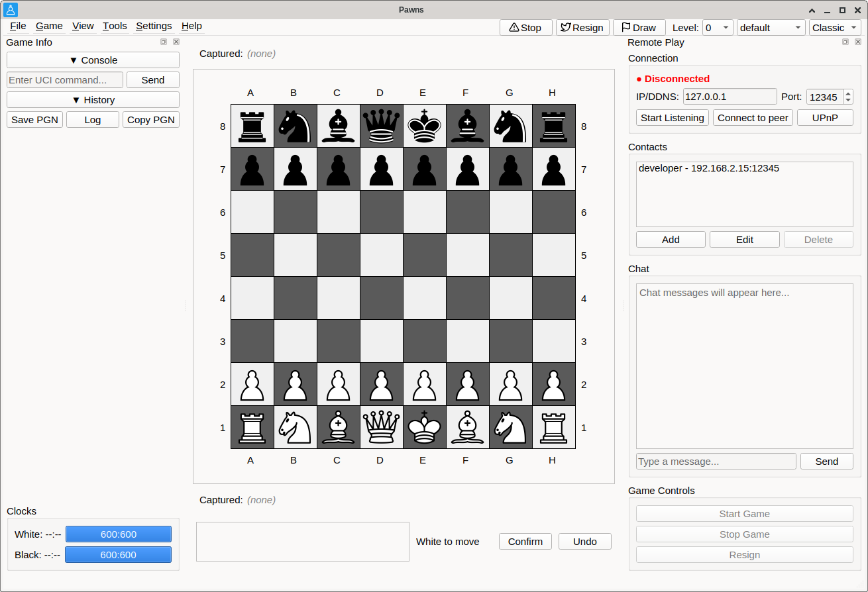Screen dimensions: 868x592
Task: Open the default engine dropdown
Action: (x=771, y=28)
